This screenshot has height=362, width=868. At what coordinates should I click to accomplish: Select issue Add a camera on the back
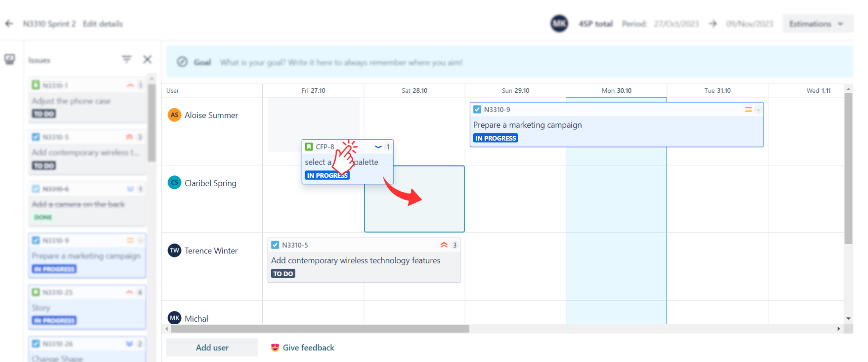click(x=87, y=204)
